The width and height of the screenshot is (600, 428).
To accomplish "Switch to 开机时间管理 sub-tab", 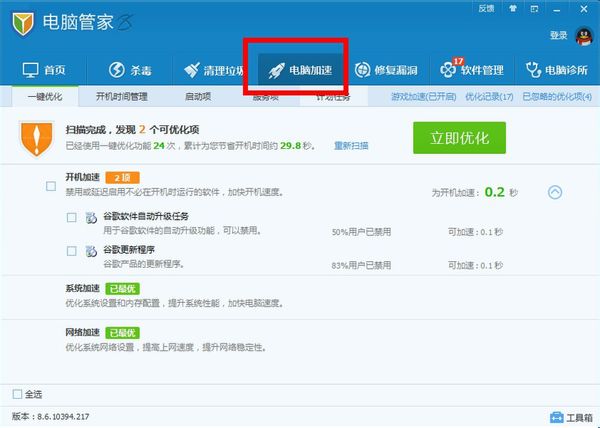I will [x=122, y=96].
